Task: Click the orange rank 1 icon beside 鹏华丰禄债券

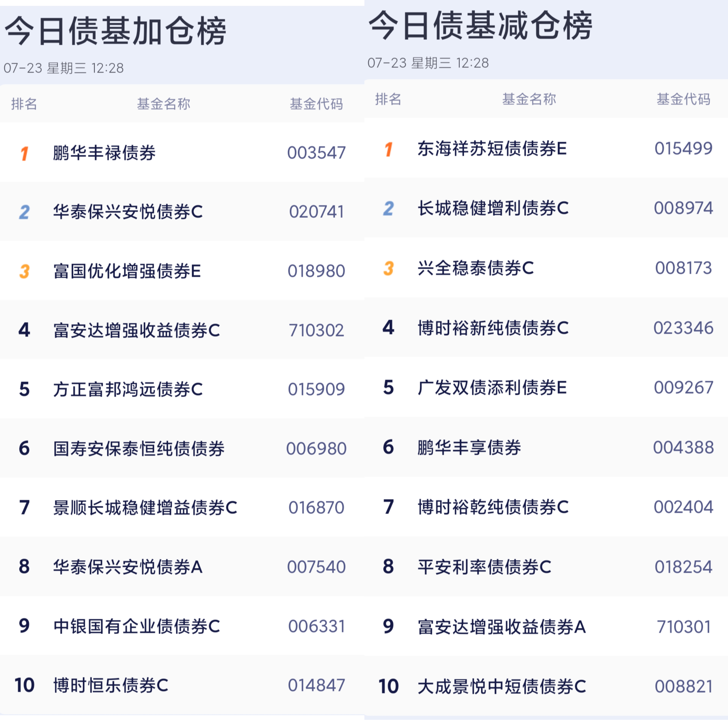Action: click(25, 153)
